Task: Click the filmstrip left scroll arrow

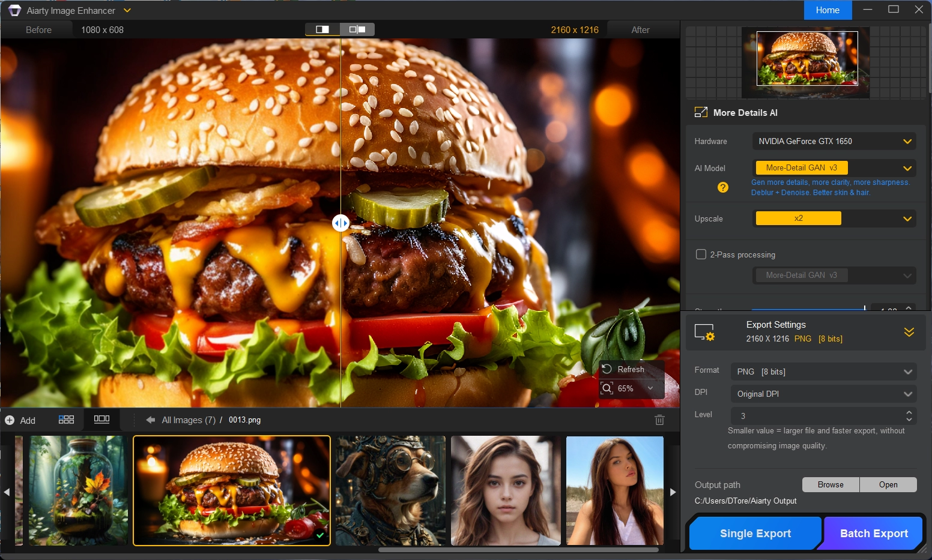Action: click(7, 492)
